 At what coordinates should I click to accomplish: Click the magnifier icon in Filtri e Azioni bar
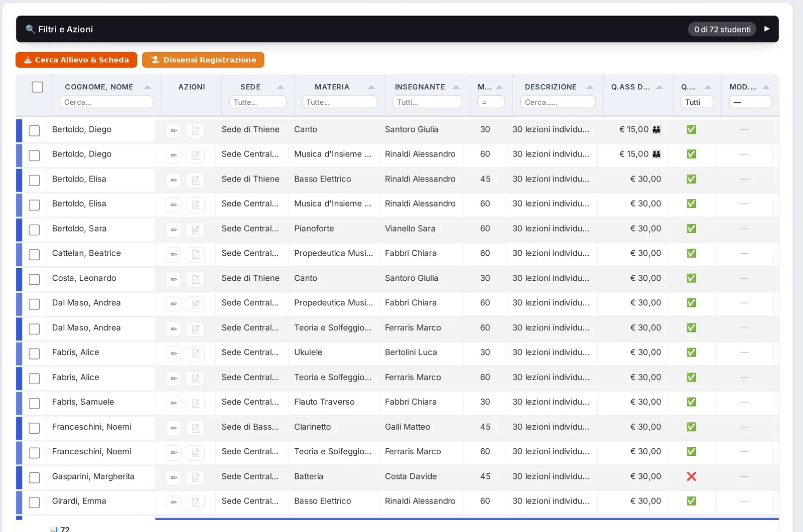(x=30, y=29)
